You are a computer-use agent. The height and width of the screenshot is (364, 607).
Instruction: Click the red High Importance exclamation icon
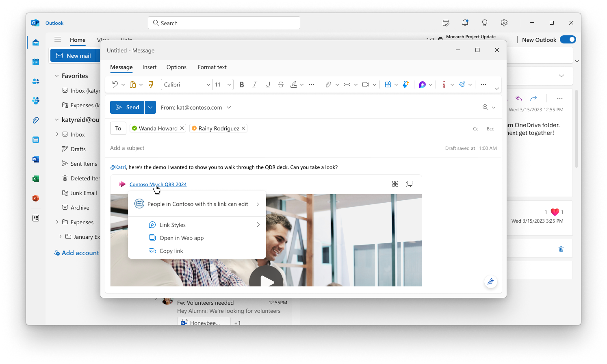pos(444,84)
